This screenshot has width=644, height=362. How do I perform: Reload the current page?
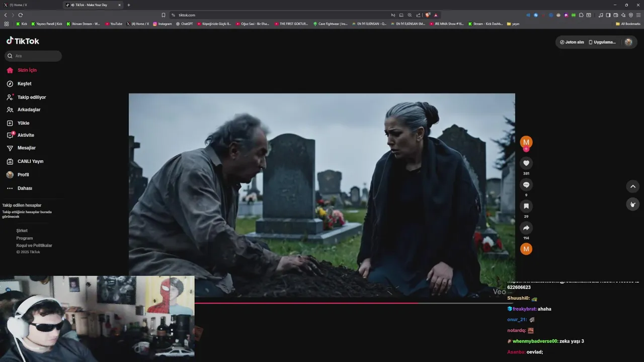(x=21, y=15)
